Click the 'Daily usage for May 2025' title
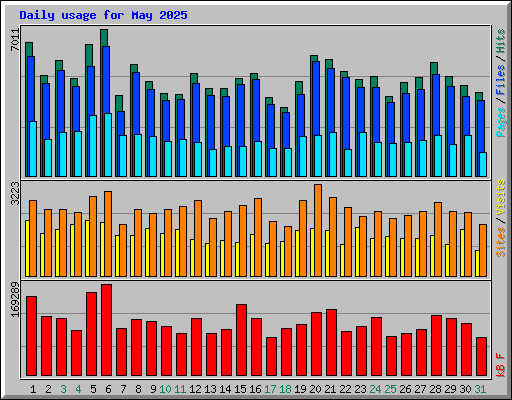Viewport: 512px width, 400px height. tap(103, 15)
